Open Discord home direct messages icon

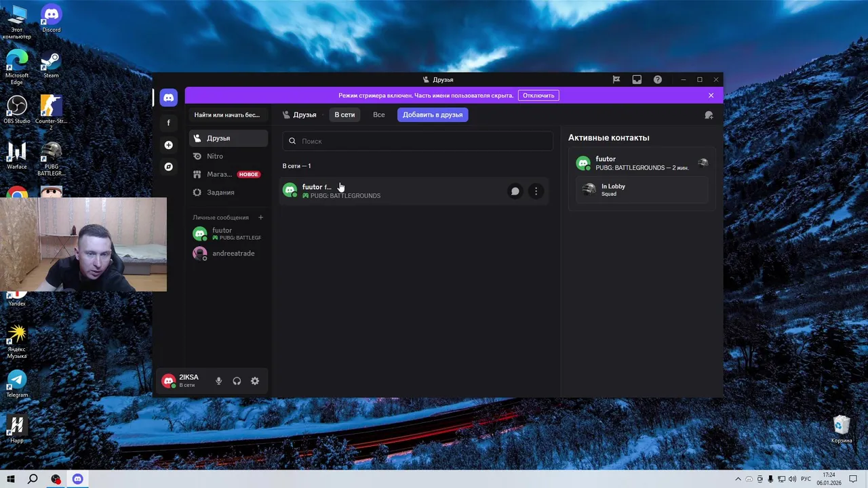[x=168, y=98]
